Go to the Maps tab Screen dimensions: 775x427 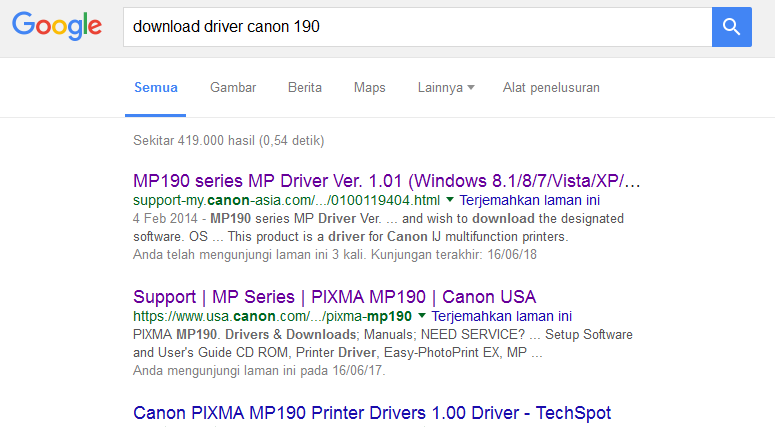point(369,87)
